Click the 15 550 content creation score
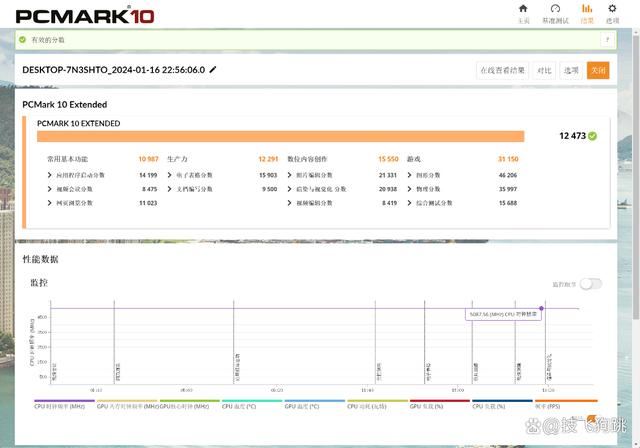The height and width of the screenshot is (448, 640). 388,159
